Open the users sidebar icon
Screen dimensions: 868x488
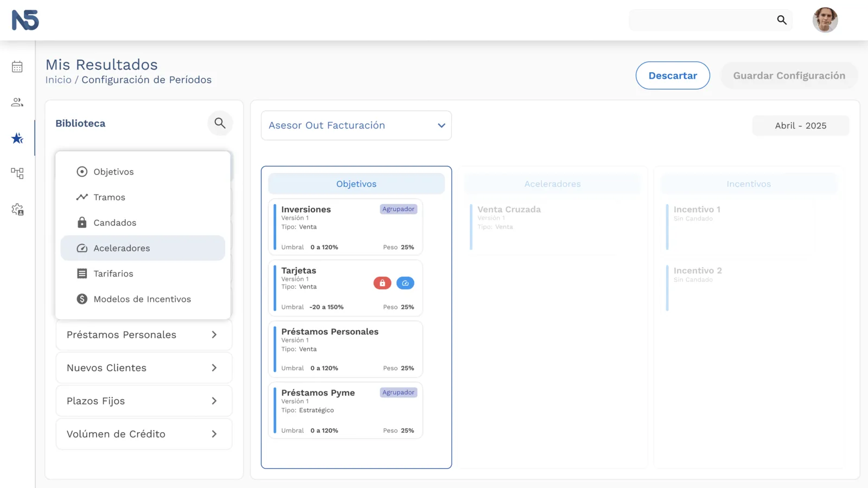(x=17, y=102)
